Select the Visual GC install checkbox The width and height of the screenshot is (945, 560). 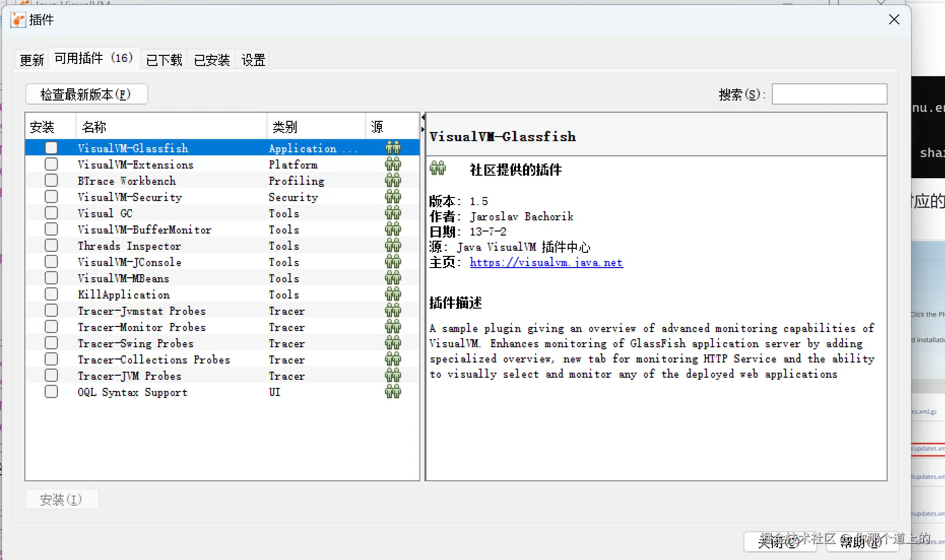click(51, 213)
